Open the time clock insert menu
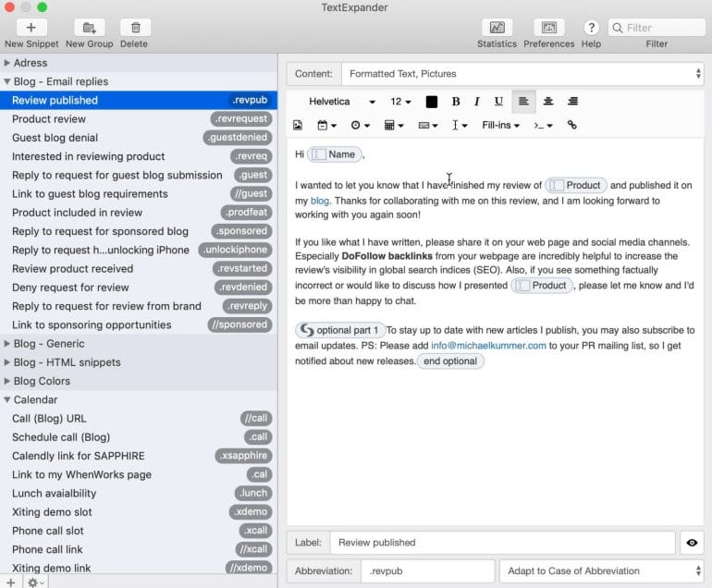This screenshot has width=712, height=588. [x=360, y=126]
